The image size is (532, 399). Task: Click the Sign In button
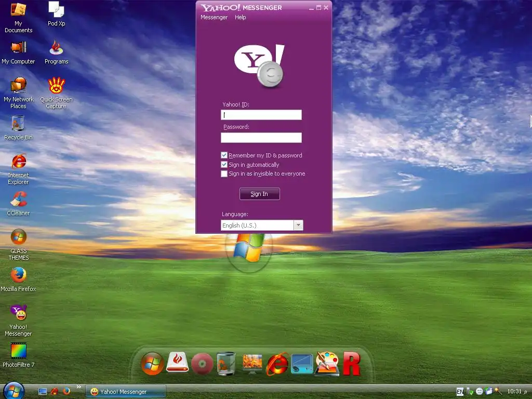click(x=260, y=194)
